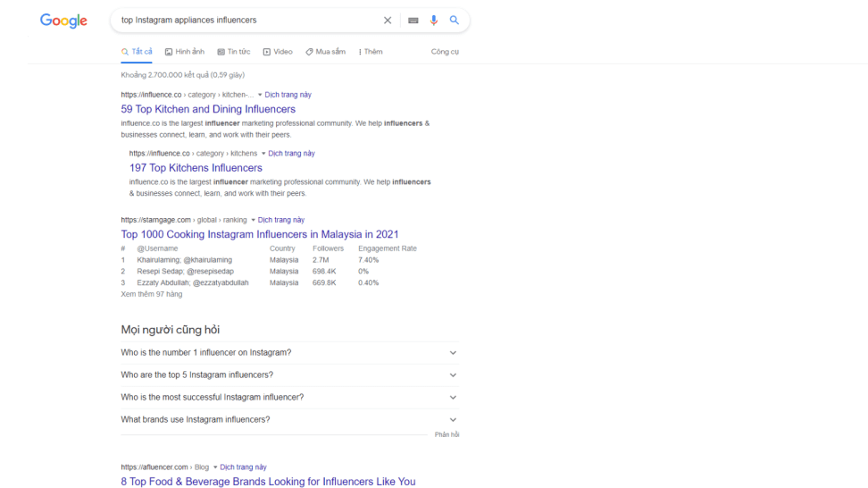Start voice search with the microphone icon
Screen dimensions: 868x488
point(433,20)
